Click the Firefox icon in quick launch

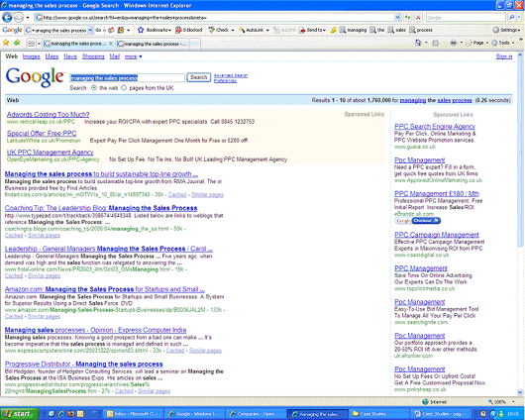pyautogui.click(x=70, y=414)
